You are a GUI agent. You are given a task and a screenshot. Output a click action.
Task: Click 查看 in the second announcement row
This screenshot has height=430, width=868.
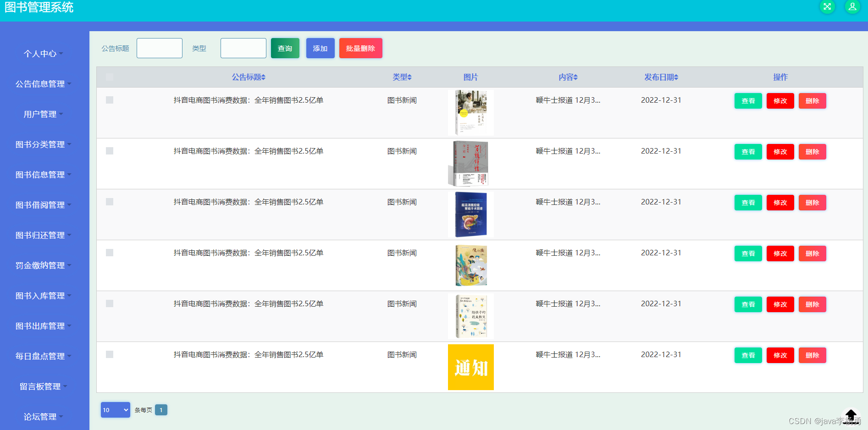click(748, 152)
